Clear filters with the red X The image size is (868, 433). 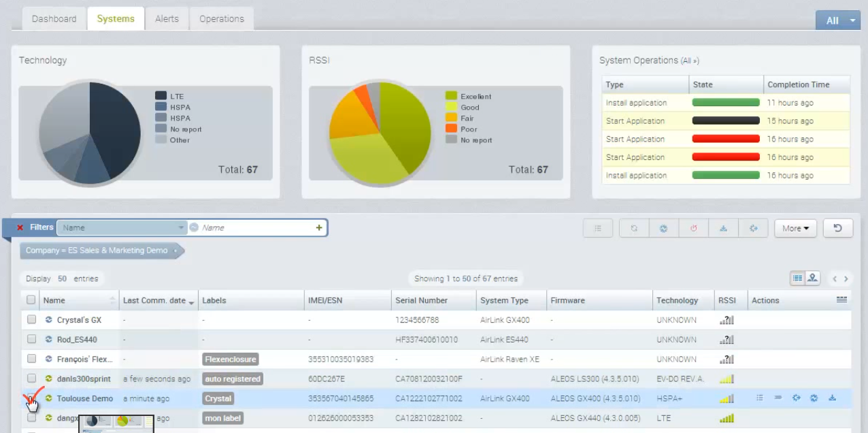pos(20,227)
